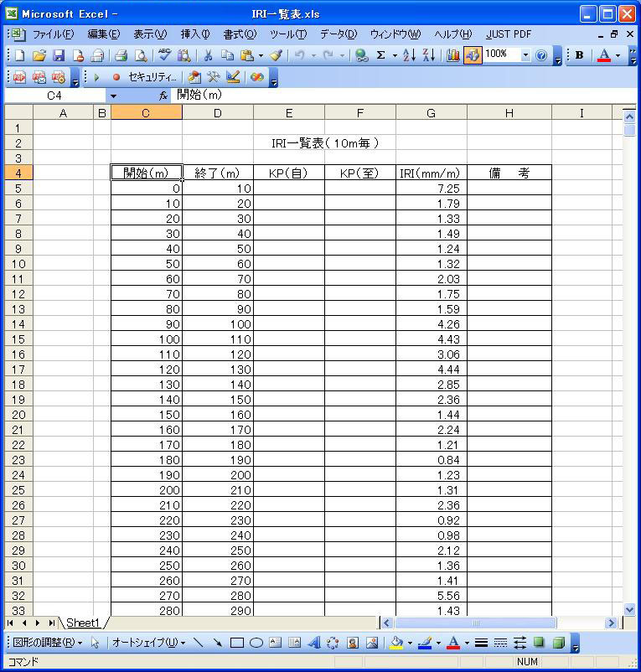Run macro with the green play icon
This screenshot has width=641, height=672.
pos(97,77)
